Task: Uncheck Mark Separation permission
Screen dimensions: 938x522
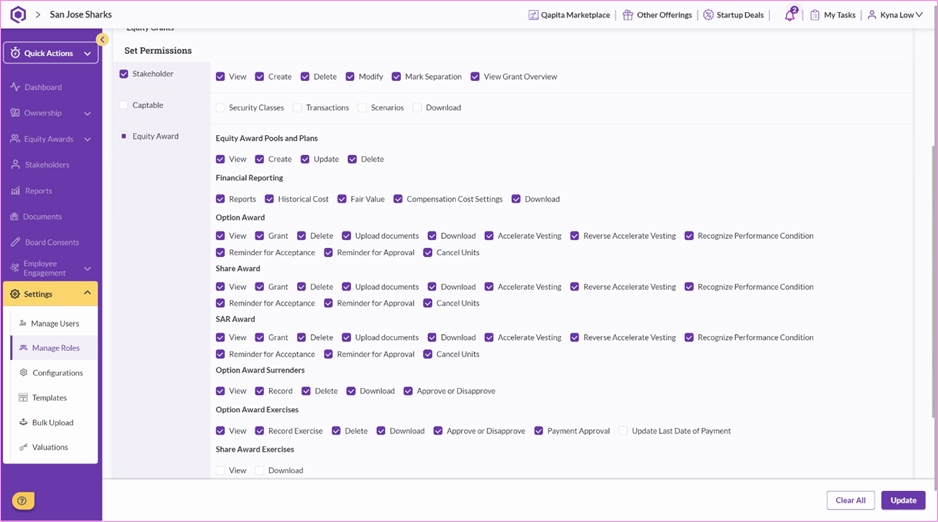Action: coord(396,77)
